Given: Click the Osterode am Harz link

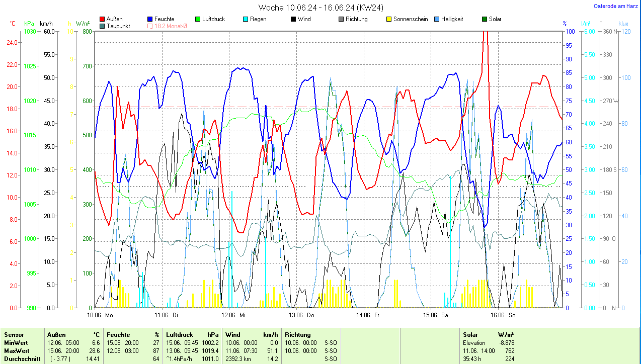Looking at the screenshot, I should [615, 6].
